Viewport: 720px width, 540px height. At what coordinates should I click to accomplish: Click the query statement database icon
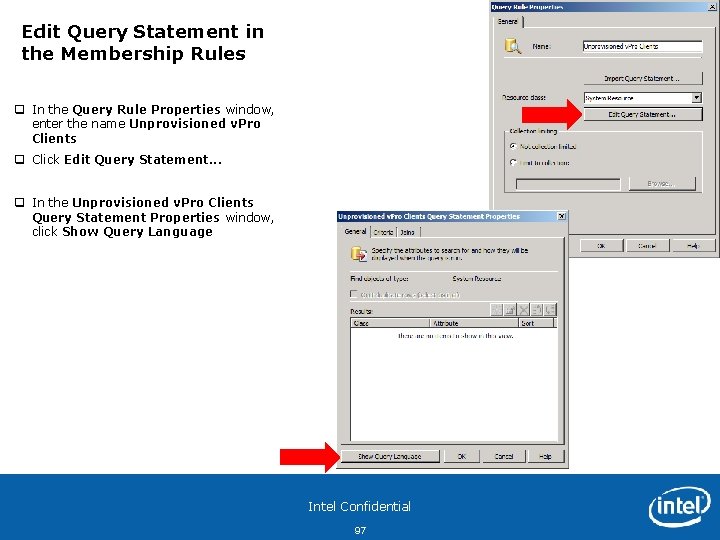coord(359,254)
